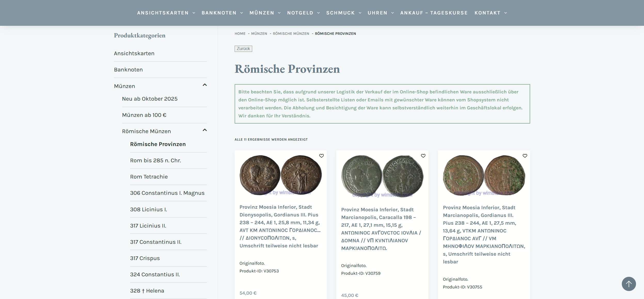Collapse the Münzen sidebar category

(205, 85)
